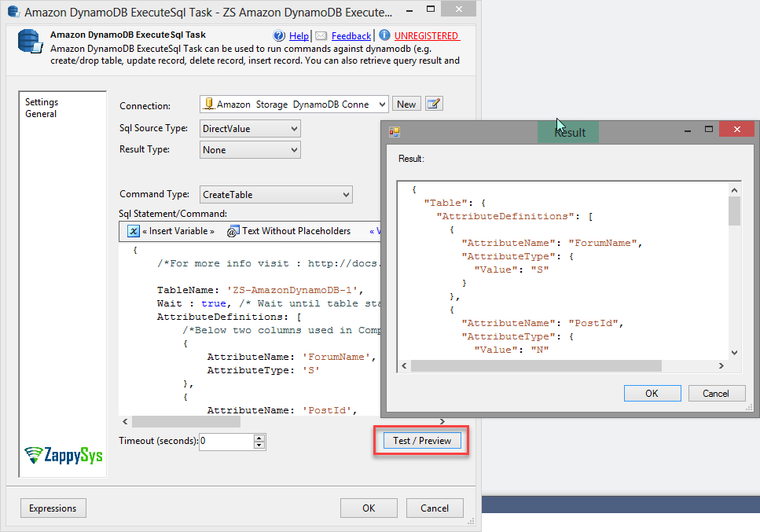The width and height of the screenshot is (760, 532).
Task: Open the UNREGISTERED link
Action: [x=427, y=36]
